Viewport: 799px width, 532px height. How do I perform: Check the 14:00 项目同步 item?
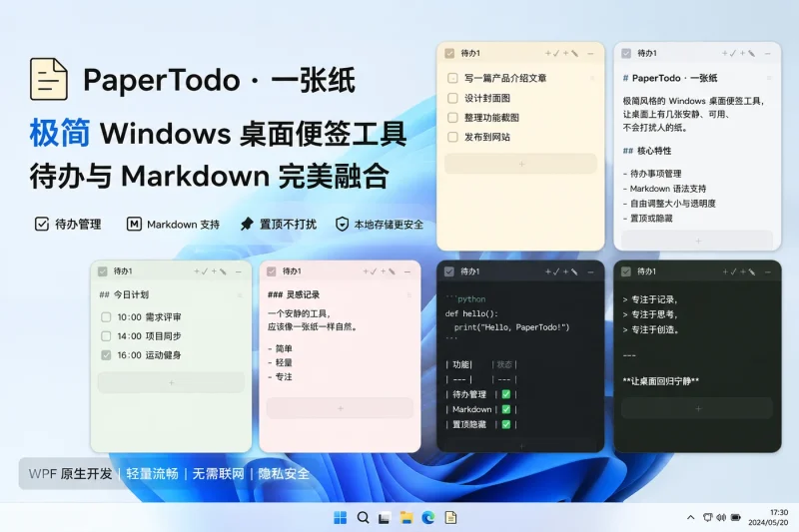coord(106,336)
